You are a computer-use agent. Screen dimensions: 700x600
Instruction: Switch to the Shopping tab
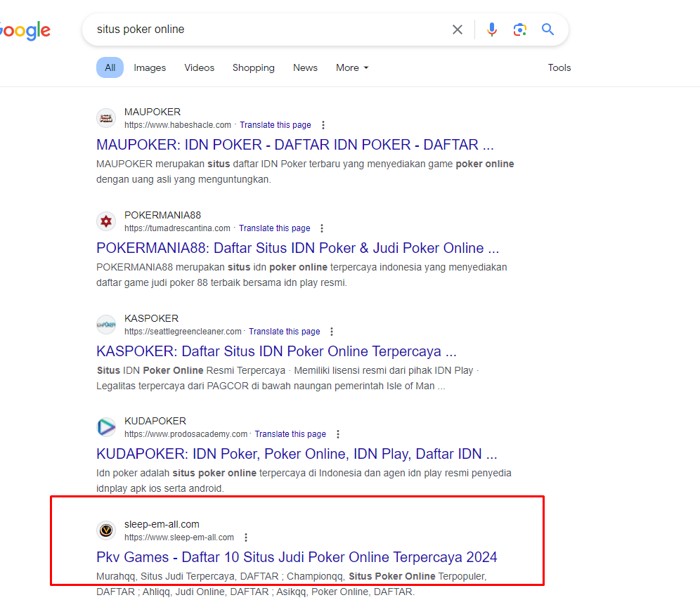tap(253, 67)
